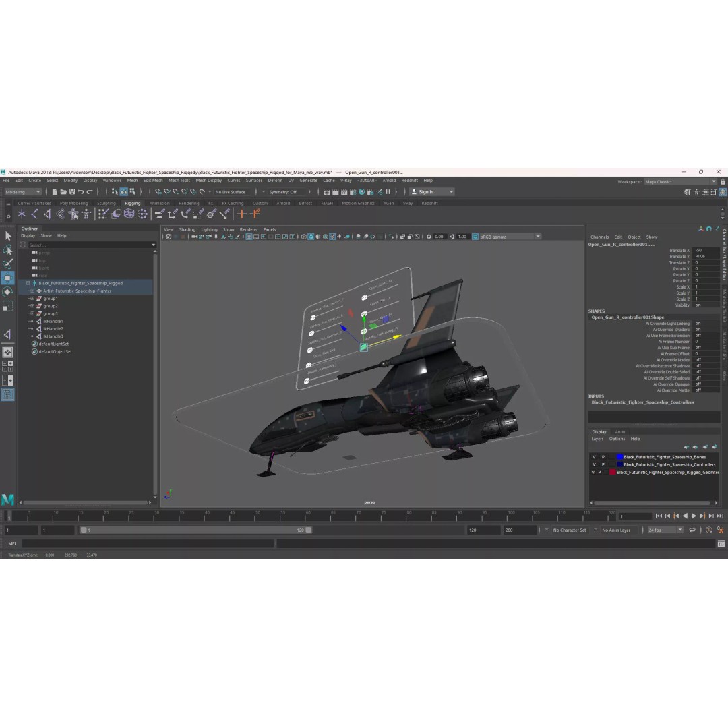The image size is (728, 728).
Task: Click the red Rigged_Geometry layer color swatch
Action: coord(612,472)
